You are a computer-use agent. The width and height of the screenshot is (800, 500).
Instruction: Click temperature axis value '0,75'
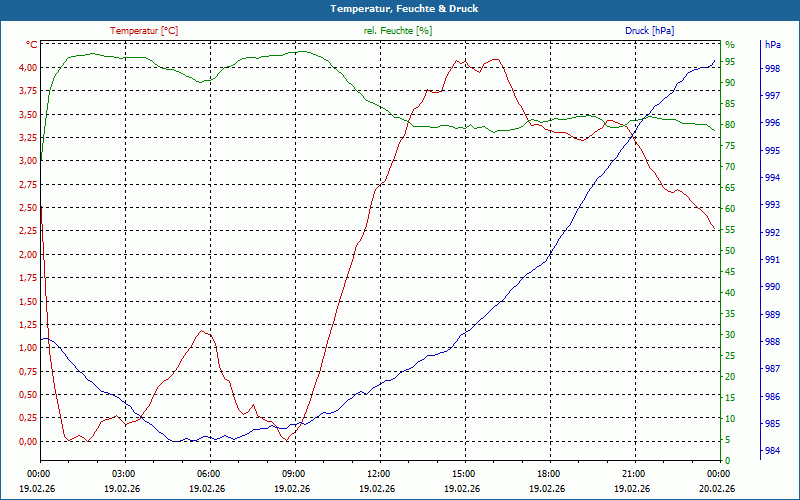(28, 371)
